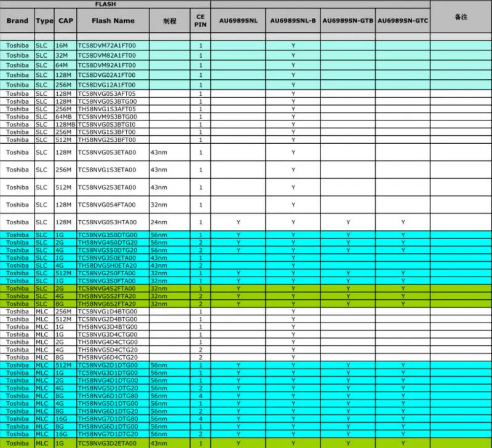Click flash name TC58DVG02A1FT00
492x448 pixels.
[106, 75]
